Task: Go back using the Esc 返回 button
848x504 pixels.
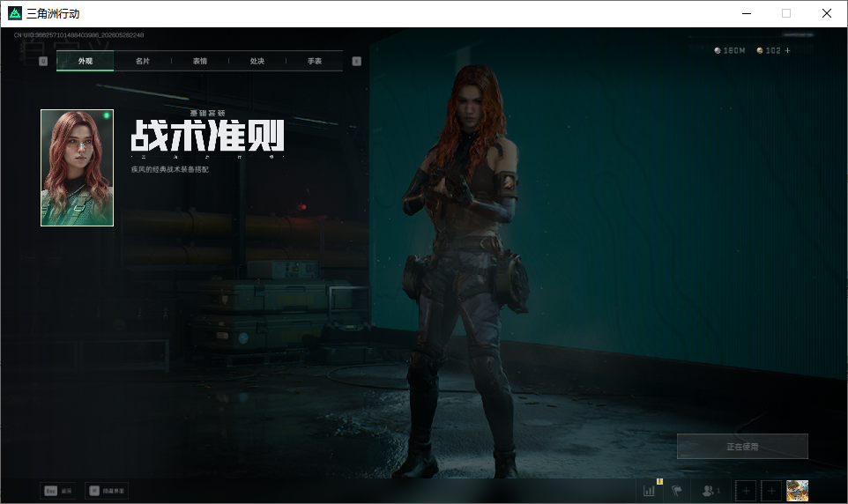Action: [x=58, y=491]
